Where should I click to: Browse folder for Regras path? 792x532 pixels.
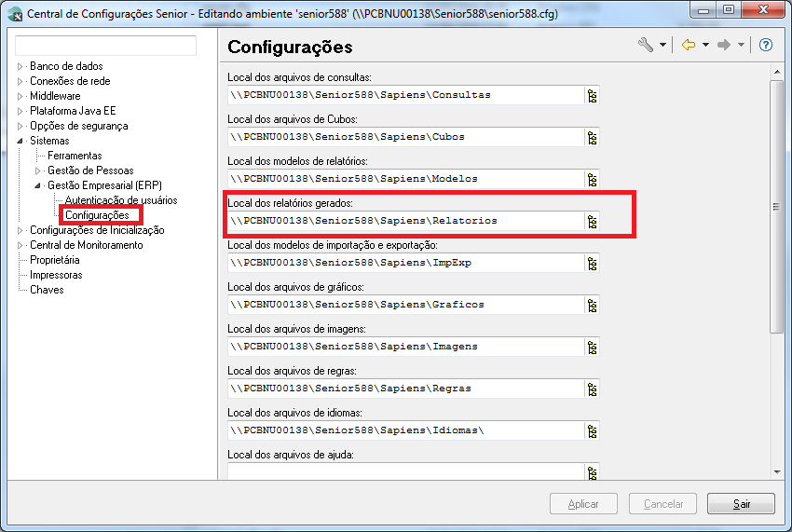(x=592, y=389)
